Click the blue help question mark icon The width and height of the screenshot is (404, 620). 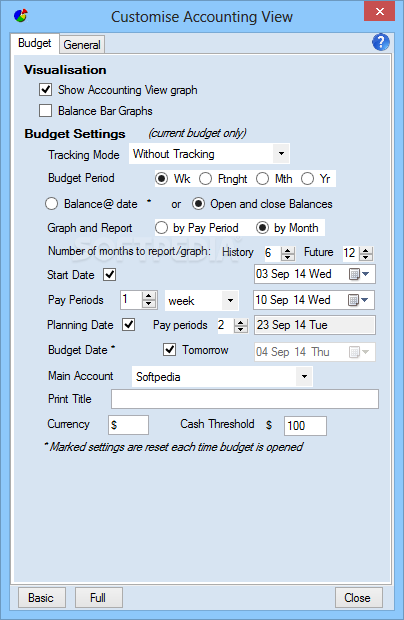[x=381, y=42]
